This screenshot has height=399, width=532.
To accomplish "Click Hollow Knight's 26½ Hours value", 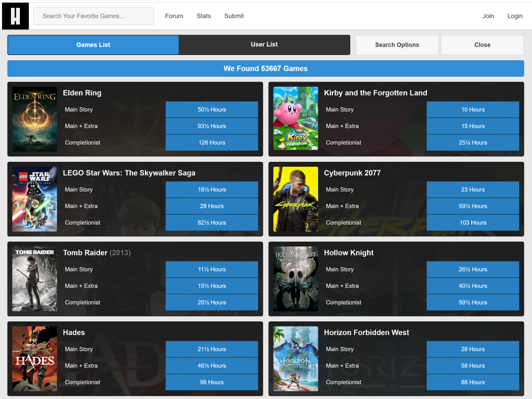I will [473, 269].
